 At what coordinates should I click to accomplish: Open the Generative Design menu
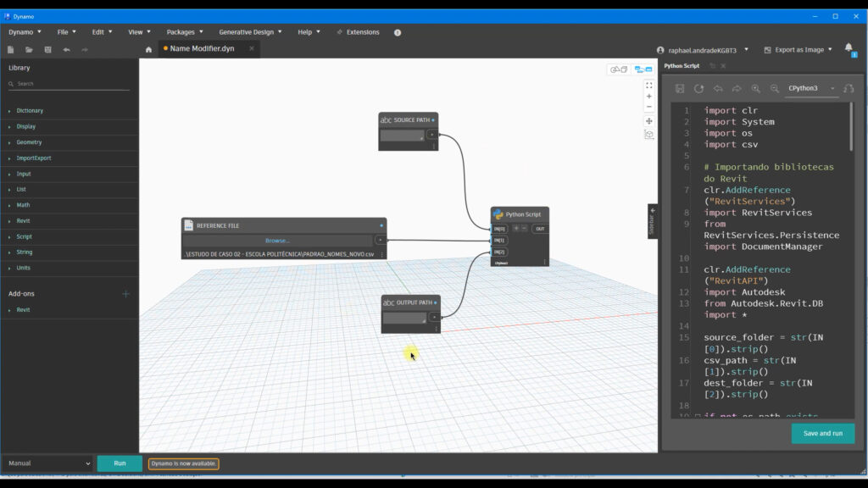tap(250, 32)
